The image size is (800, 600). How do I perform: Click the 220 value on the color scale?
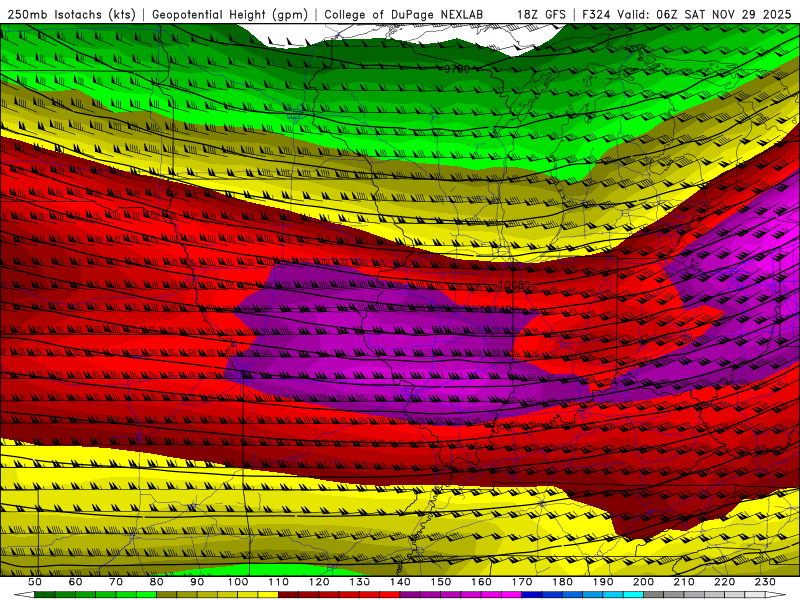pyautogui.click(x=724, y=582)
